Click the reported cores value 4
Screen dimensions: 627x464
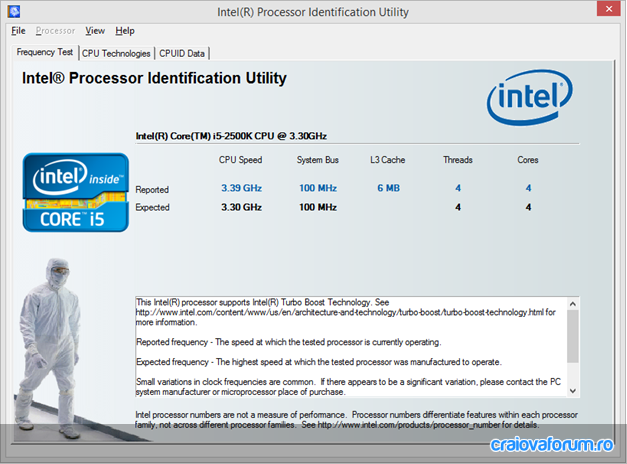[528, 188]
